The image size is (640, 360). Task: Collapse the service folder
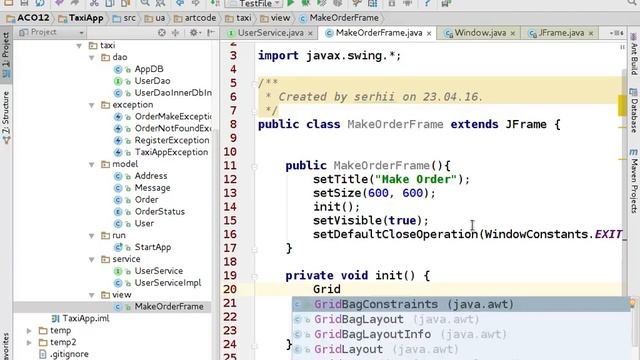92,259
